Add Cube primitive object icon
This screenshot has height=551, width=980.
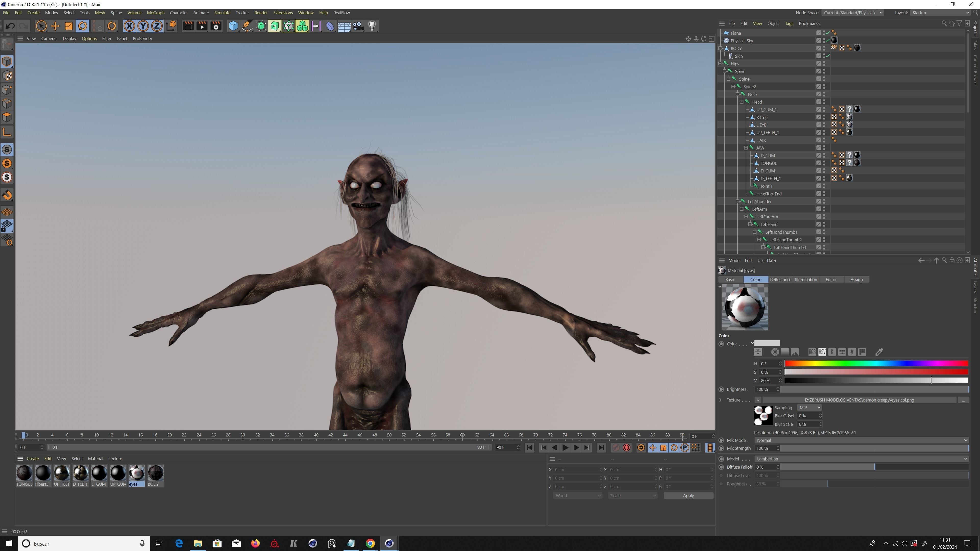click(233, 26)
